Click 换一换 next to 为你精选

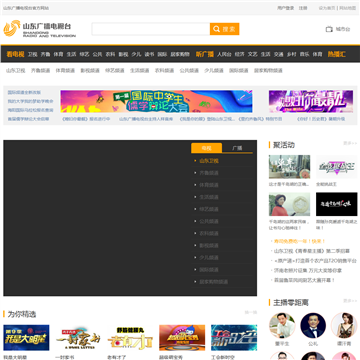(x=251, y=313)
